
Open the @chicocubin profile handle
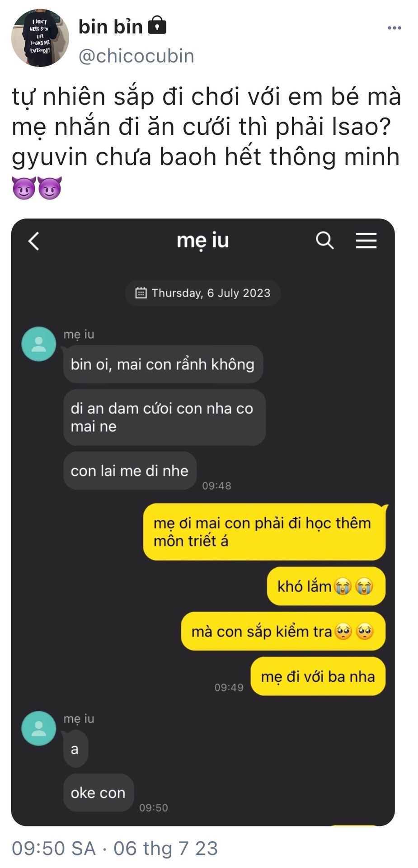tap(136, 56)
